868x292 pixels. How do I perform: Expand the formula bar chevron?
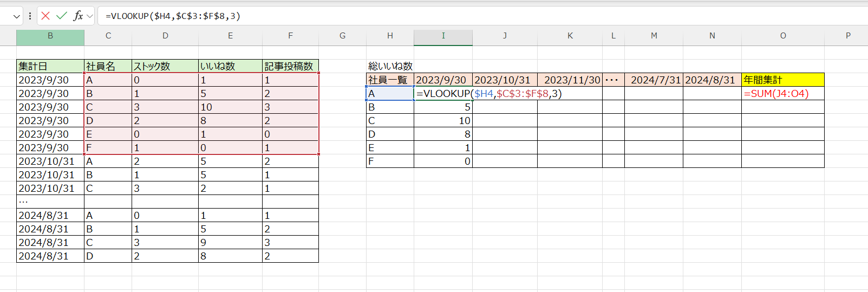(90, 16)
